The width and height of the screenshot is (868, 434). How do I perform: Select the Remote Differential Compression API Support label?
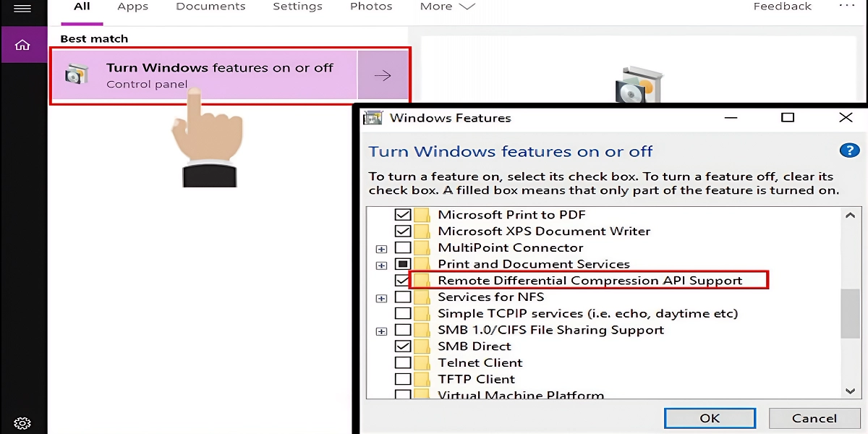(x=590, y=281)
